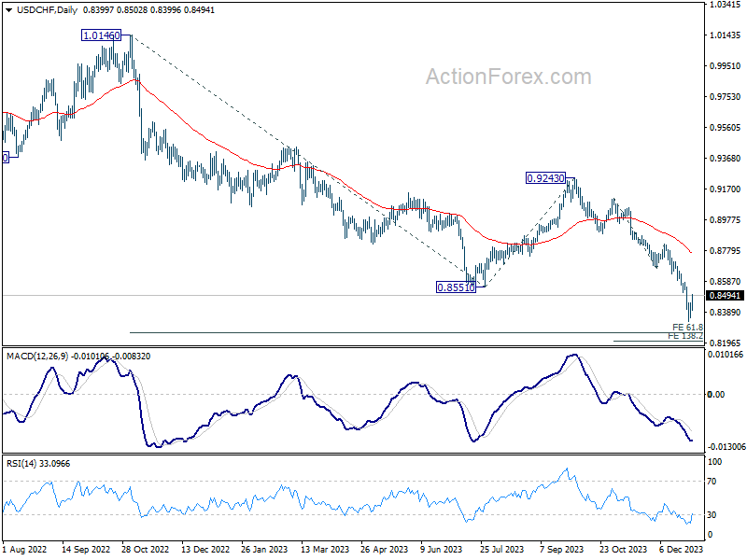Select the 0.99510 price axis value
This screenshot has width=747, height=560.
725,66
